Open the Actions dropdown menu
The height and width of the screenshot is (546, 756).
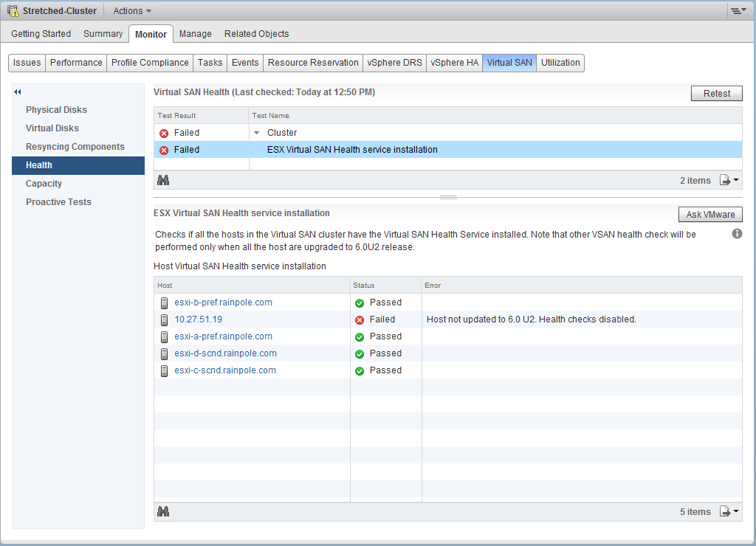[132, 11]
